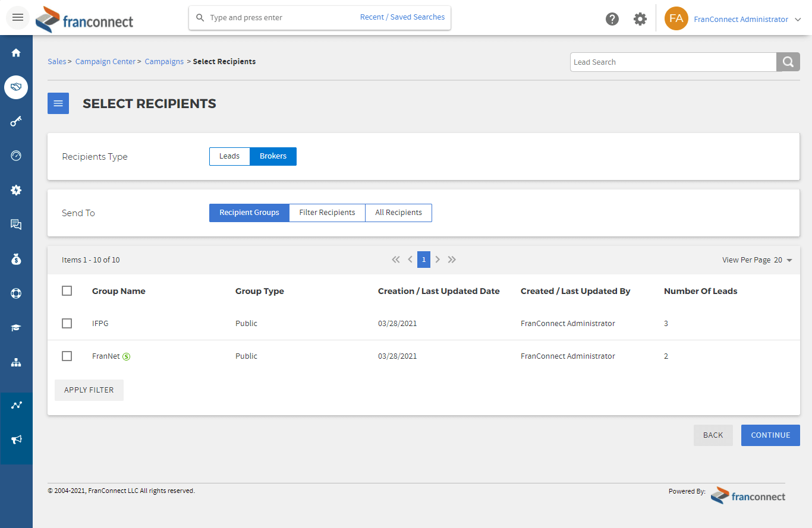Click the megaphone icon in sidebar
This screenshot has width=812, height=528.
point(16,440)
